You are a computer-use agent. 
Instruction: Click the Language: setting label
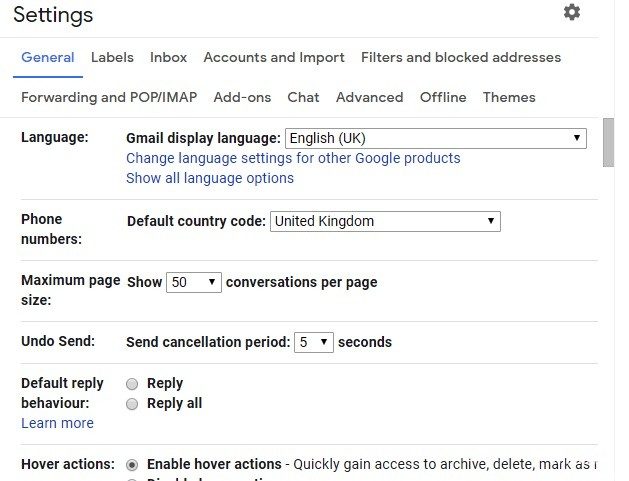[55, 137]
